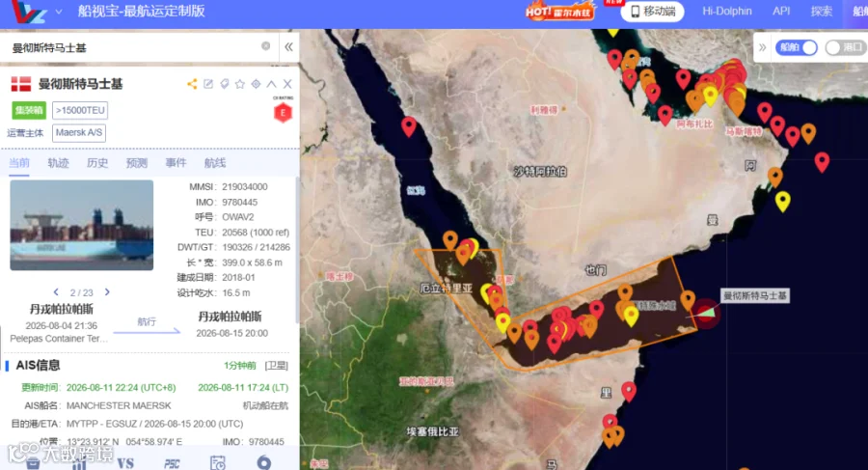
Task: Click the 移动端 button
Action: pyautogui.click(x=652, y=11)
